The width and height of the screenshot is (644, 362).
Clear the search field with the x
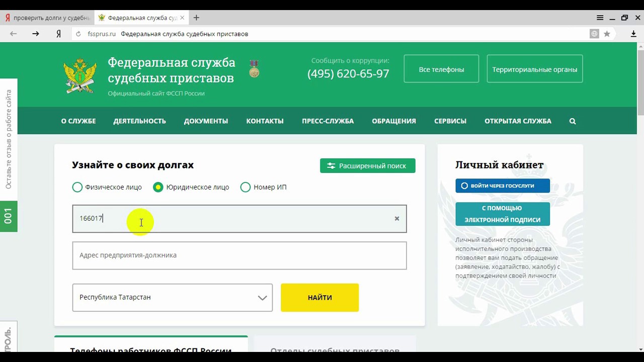pyautogui.click(x=397, y=218)
